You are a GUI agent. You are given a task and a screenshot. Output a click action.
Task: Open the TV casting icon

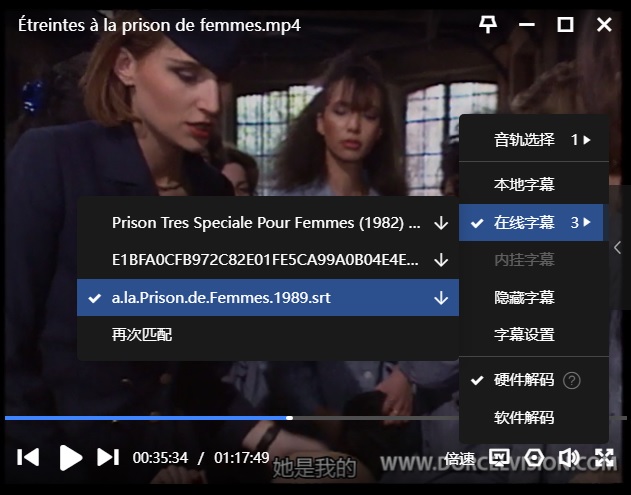499,458
